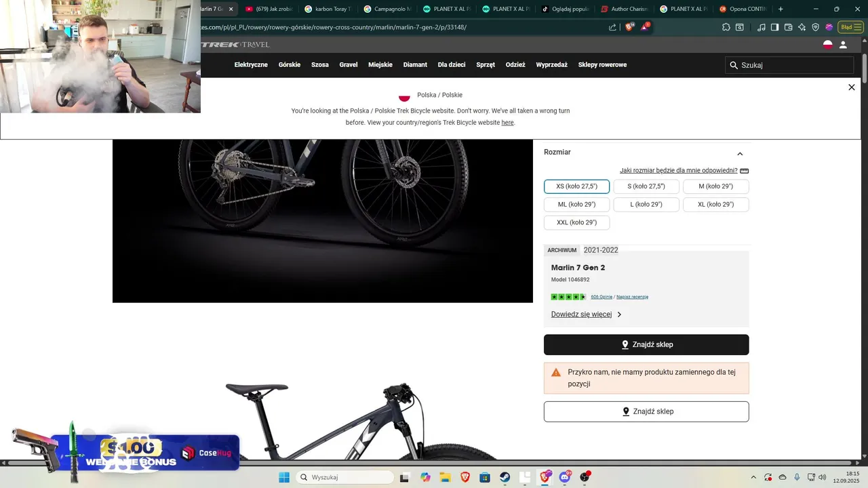868x488 pixels.
Task: Select size M (koło 29")
Action: pyautogui.click(x=715, y=186)
